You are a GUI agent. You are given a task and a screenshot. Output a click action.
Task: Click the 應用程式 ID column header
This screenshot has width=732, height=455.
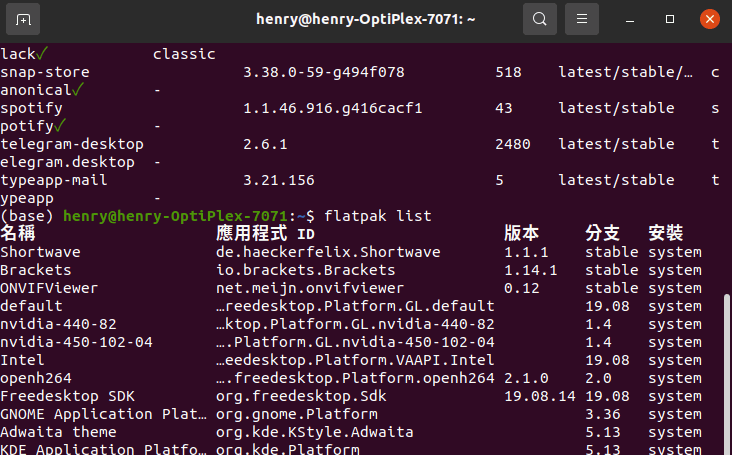tap(265, 233)
